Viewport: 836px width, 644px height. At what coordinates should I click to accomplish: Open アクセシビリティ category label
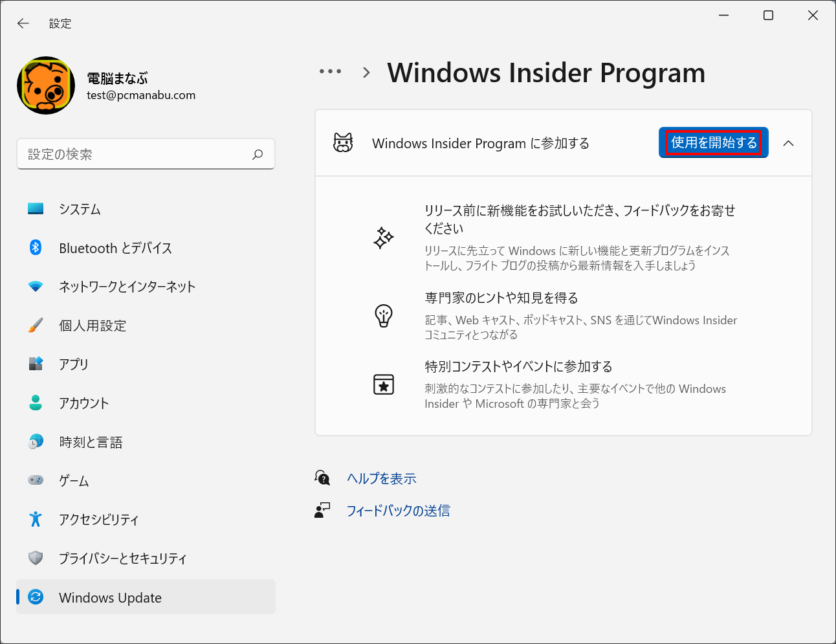pos(99,520)
